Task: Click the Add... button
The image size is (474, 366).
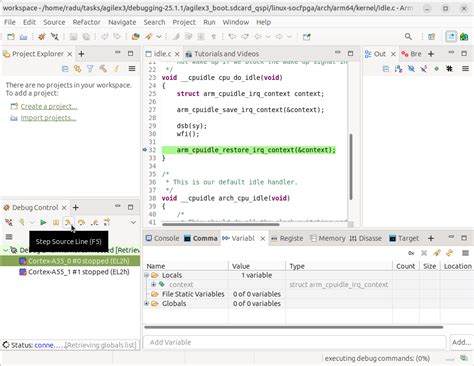Action: [x=461, y=342]
